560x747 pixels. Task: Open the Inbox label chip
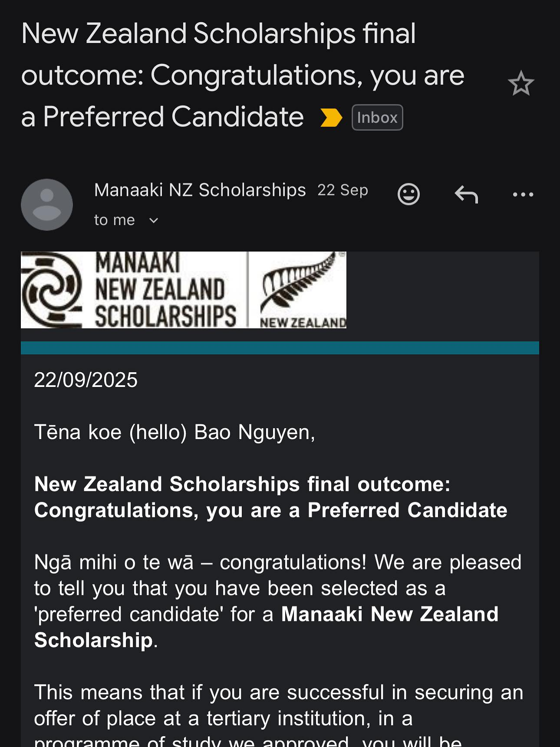click(377, 117)
